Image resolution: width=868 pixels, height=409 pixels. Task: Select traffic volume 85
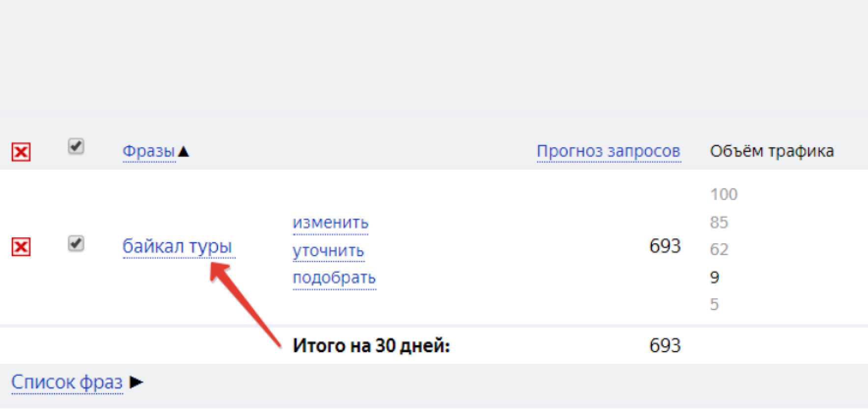click(x=719, y=223)
